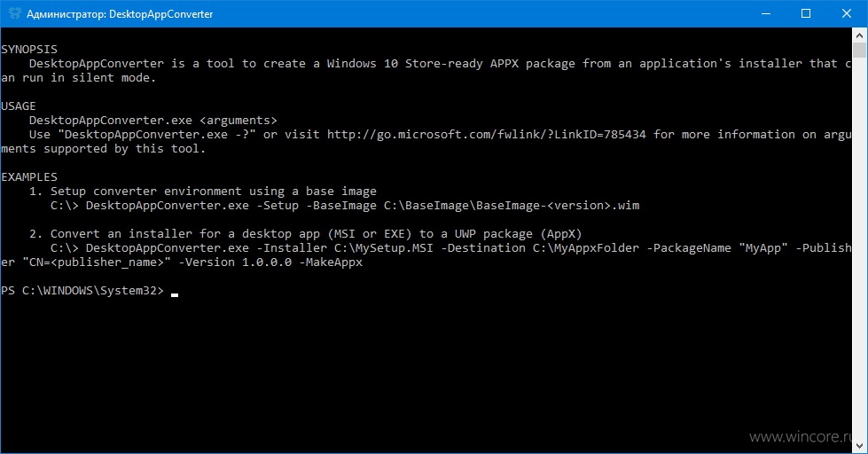Click the EXAMPLES heading text
This screenshot has height=454, width=868.
click(x=28, y=176)
